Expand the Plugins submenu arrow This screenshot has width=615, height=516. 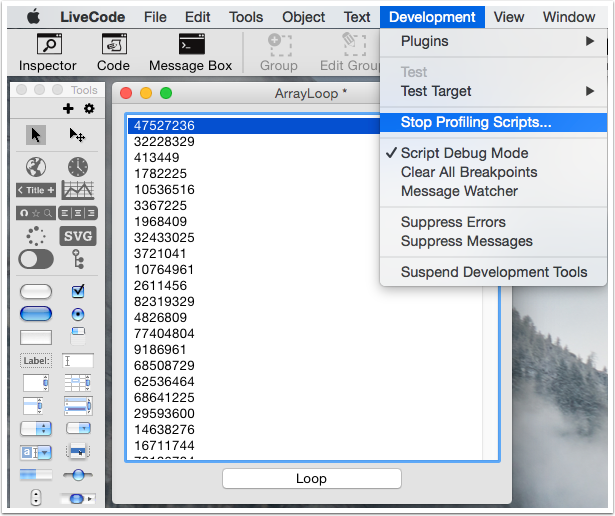pyautogui.click(x=590, y=41)
